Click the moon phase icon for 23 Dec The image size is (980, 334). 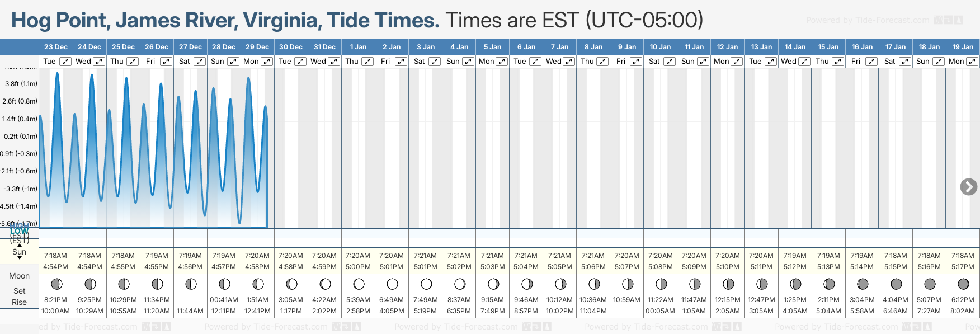pyautogui.click(x=56, y=284)
